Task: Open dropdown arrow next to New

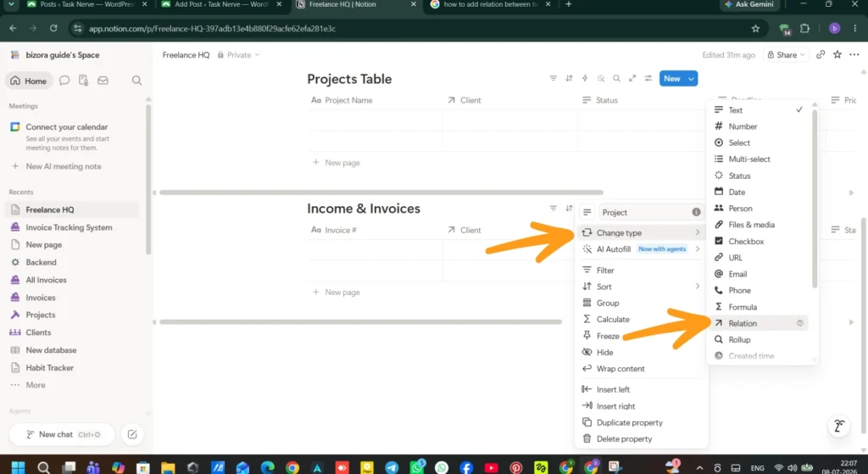Action: (x=692, y=79)
